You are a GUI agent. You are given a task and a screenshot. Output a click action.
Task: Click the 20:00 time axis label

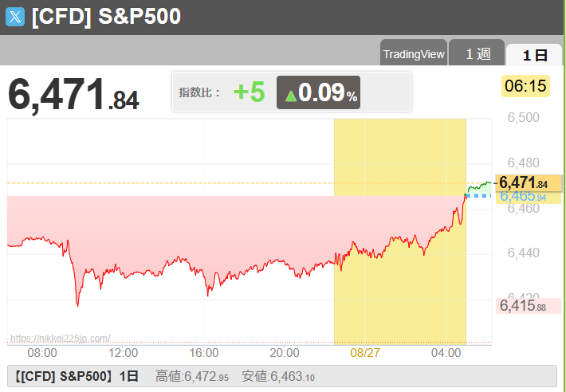pos(285,352)
